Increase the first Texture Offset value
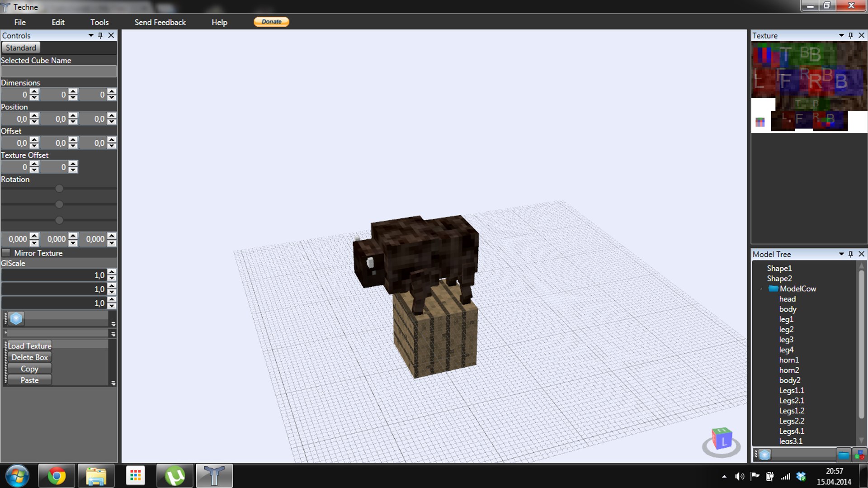Image resolution: width=868 pixels, height=488 pixels. 34,164
